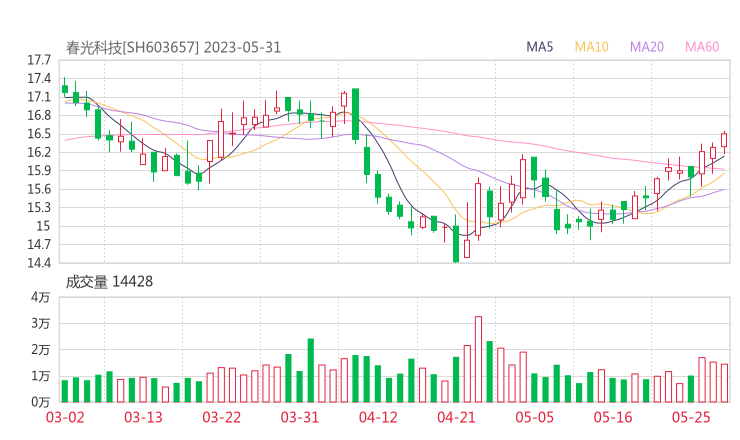Image resolution: width=740 pixels, height=440 pixels.
Task: Click the 03-02 date axis label
Action: coord(65,417)
